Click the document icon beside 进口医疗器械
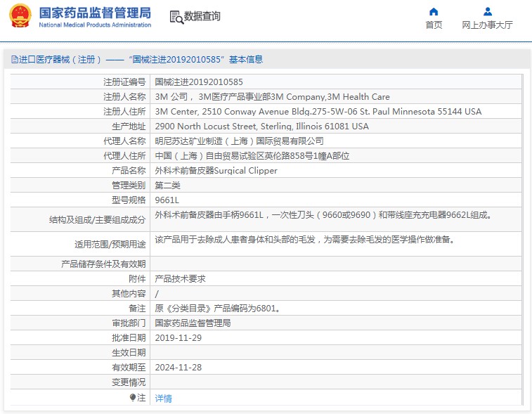The width and height of the screenshot is (532, 414). point(14,60)
